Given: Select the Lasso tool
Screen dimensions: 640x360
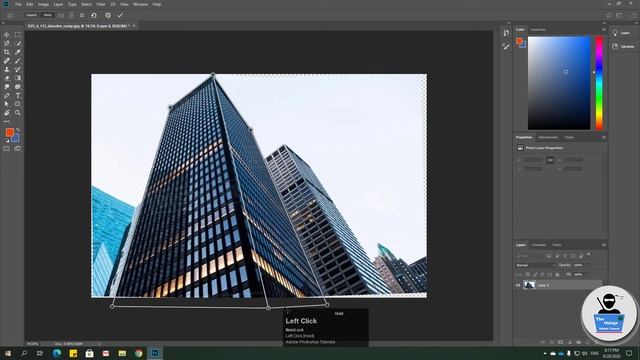Looking at the screenshot, I should click(7, 44).
